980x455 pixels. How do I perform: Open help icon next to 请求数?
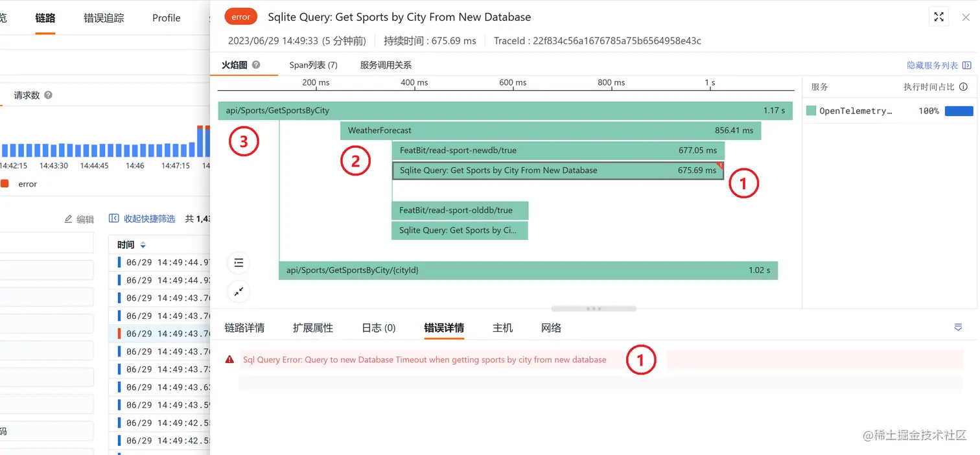[x=48, y=95]
